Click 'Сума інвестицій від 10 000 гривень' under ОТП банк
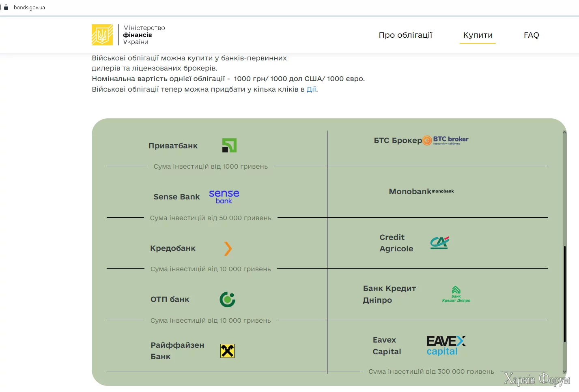Image resolution: width=579 pixels, height=392 pixels. tap(211, 321)
